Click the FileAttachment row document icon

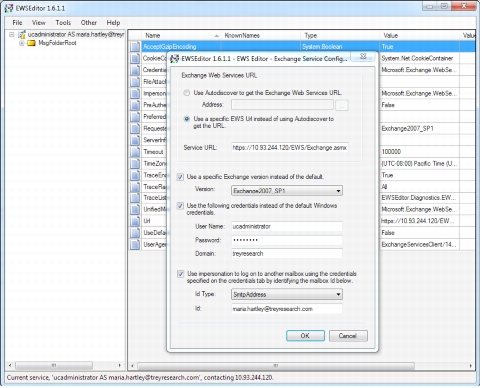click(x=135, y=82)
